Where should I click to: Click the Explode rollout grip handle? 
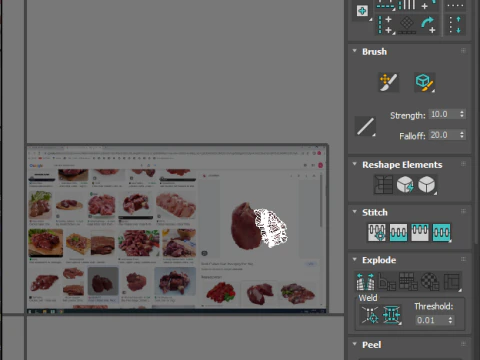(x=463, y=259)
